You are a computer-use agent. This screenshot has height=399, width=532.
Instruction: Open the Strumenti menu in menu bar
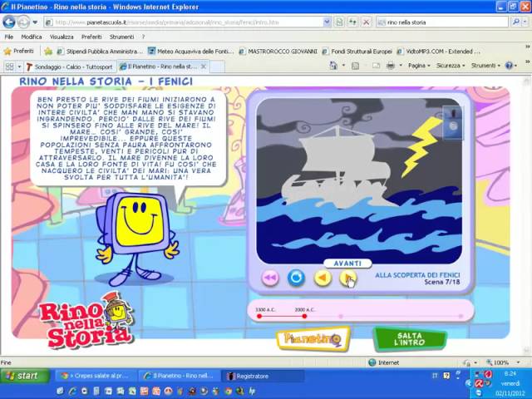122,37
